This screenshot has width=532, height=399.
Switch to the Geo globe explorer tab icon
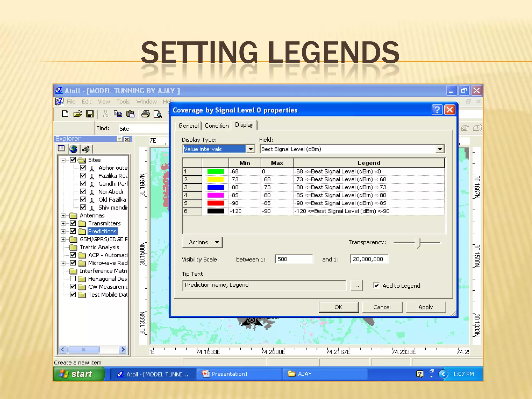point(74,149)
